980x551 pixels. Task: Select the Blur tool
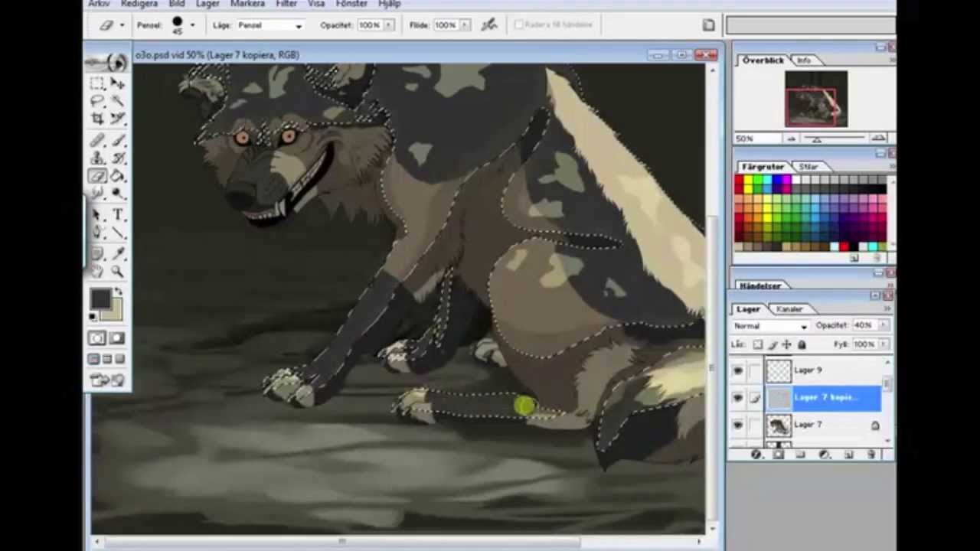pos(97,194)
